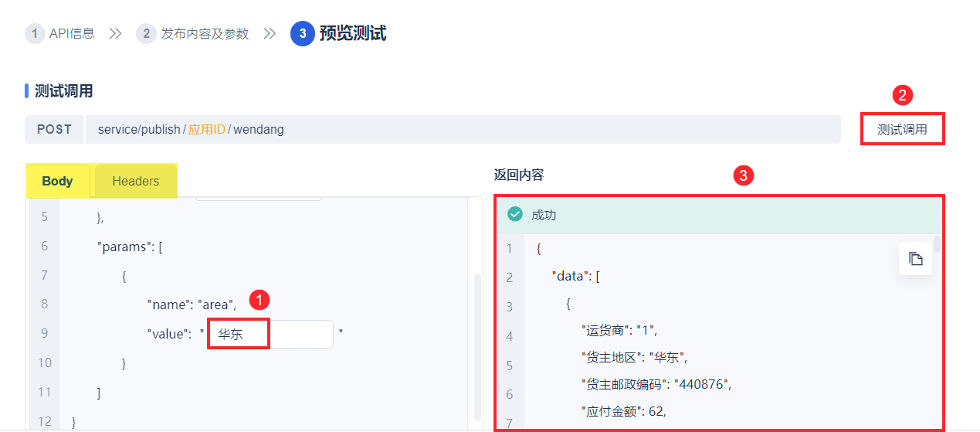Click the 返回内容 heading
The width and height of the screenshot is (980, 432).
(519, 175)
